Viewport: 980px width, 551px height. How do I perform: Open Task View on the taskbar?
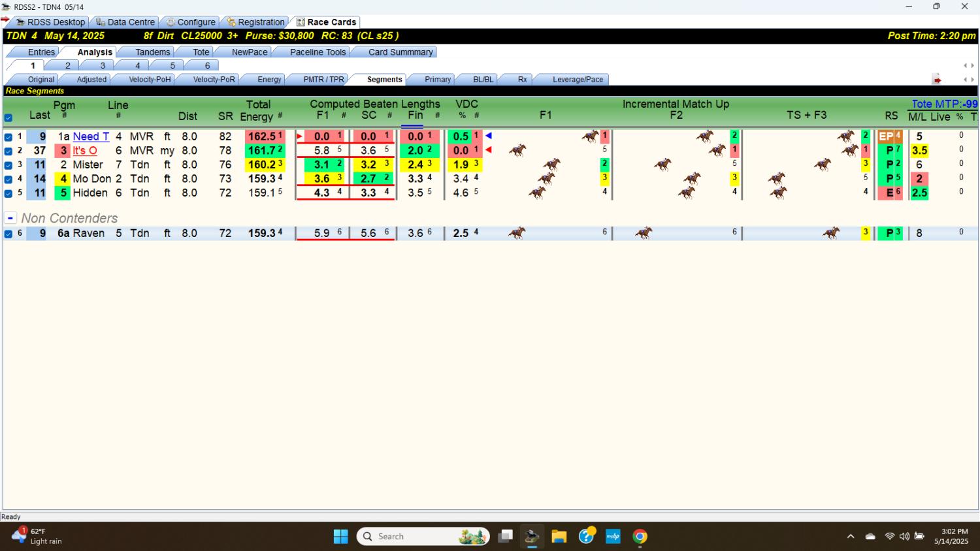[x=505, y=537]
